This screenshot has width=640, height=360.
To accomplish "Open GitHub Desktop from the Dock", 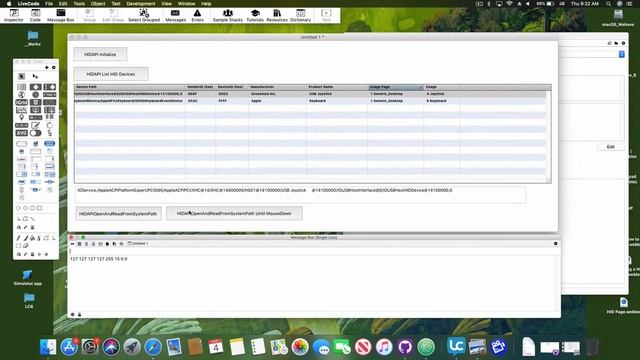I will point(405,347).
